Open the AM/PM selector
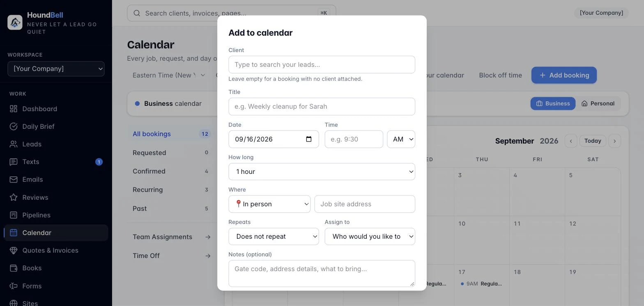The height and width of the screenshot is (306, 644). [401, 139]
